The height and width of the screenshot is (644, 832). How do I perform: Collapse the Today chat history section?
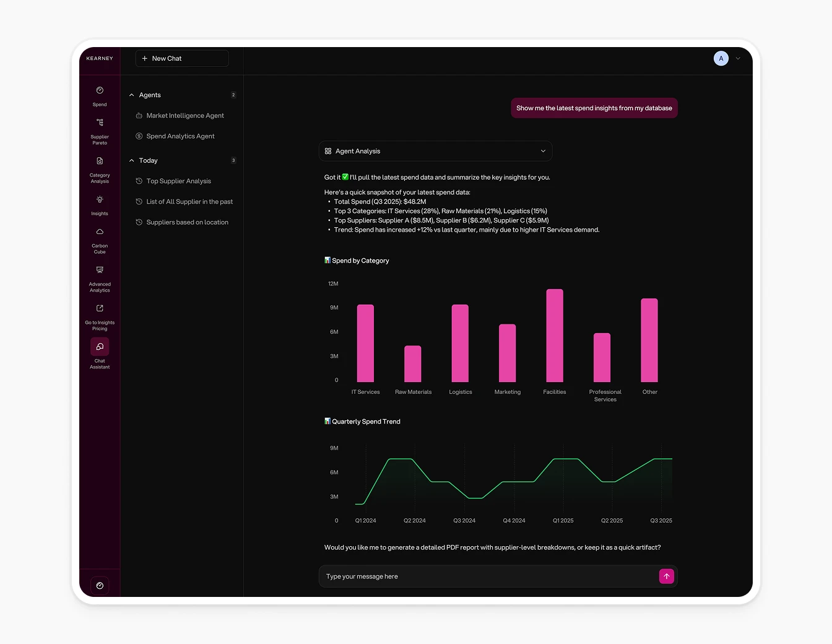click(x=132, y=160)
